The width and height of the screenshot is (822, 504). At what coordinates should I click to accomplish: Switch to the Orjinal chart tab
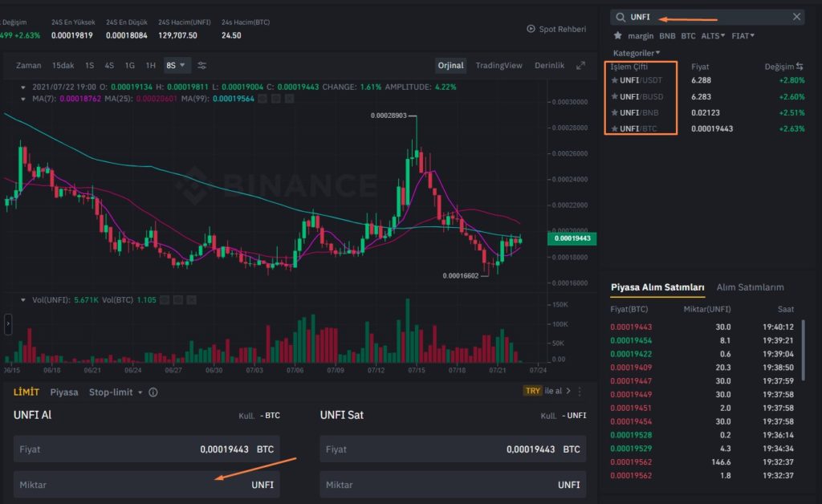[x=451, y=66]
